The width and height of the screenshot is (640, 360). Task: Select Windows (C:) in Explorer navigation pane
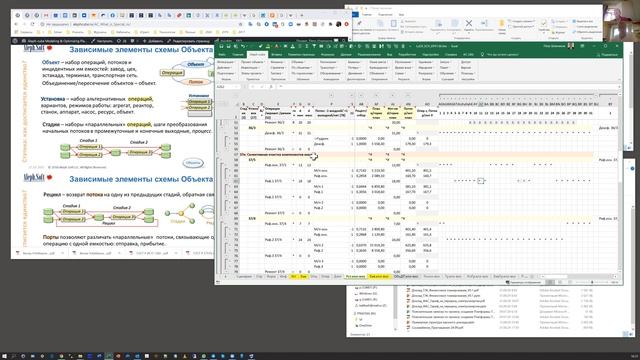[x=367, y=293]
